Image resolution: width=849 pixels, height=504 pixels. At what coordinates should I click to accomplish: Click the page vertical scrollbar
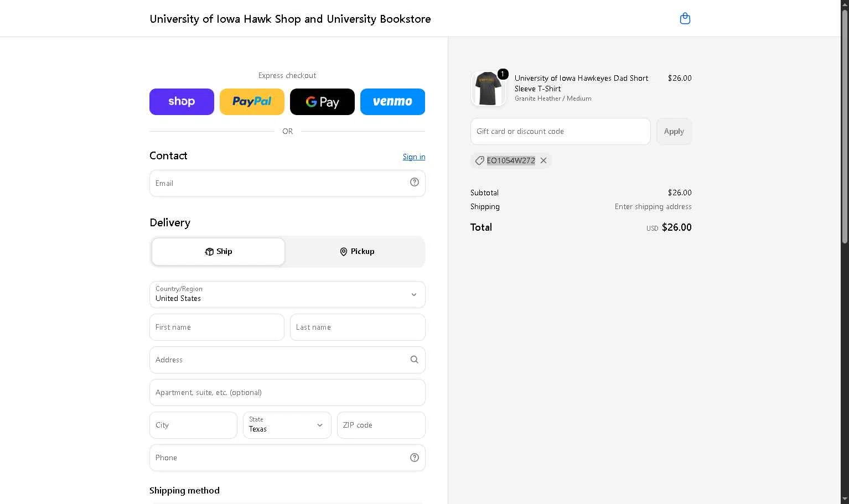pos(845,127)
